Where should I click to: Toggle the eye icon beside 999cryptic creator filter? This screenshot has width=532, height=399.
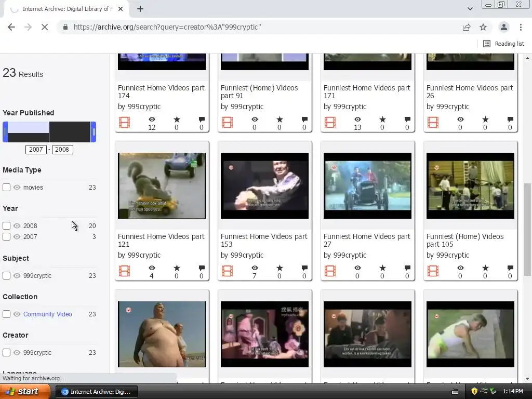pyautogui.click(x=17, y=353)
